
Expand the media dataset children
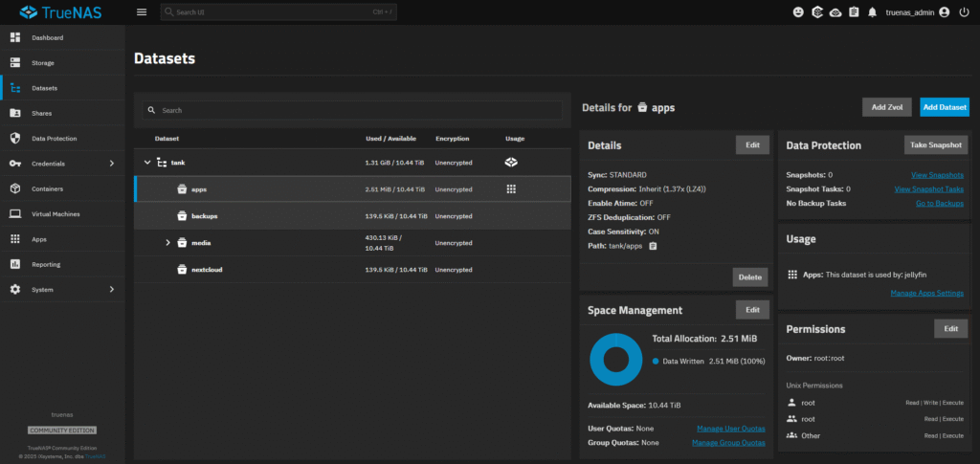tap(167, 243)
